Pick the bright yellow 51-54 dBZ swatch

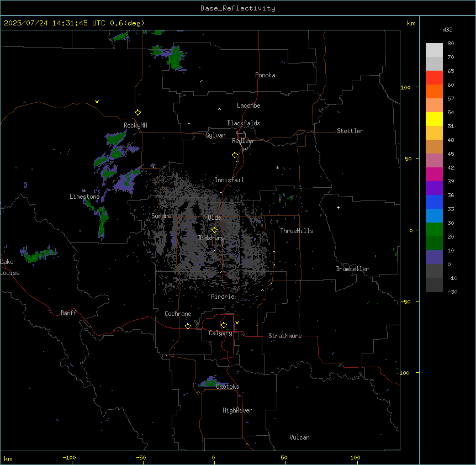(x=434, y=119)
